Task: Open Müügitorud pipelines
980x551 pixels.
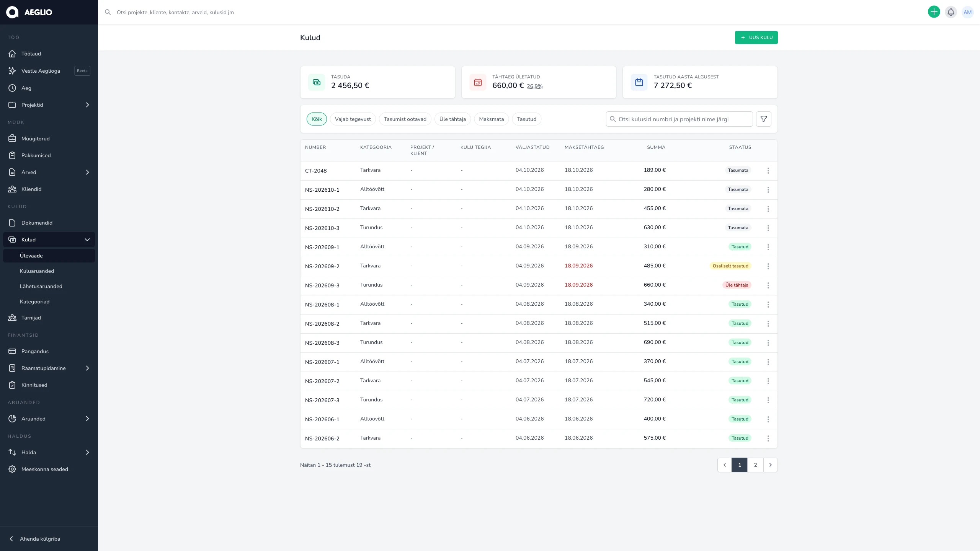Action: pos(49,139)
